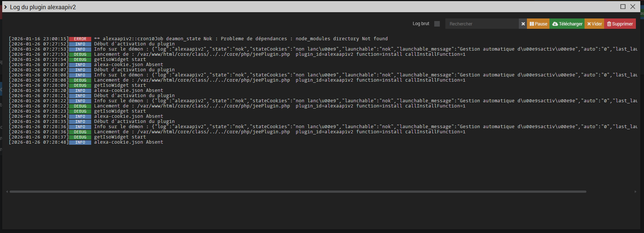
Task: Click the INFO badge at 07:27:53
Action: (80, 49)
